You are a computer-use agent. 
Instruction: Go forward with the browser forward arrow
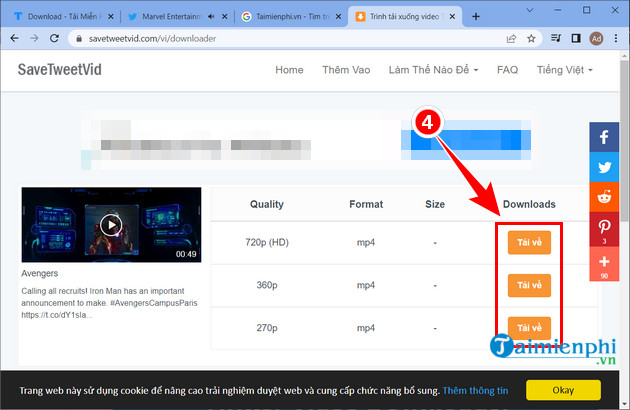click(x=35, y=38)
